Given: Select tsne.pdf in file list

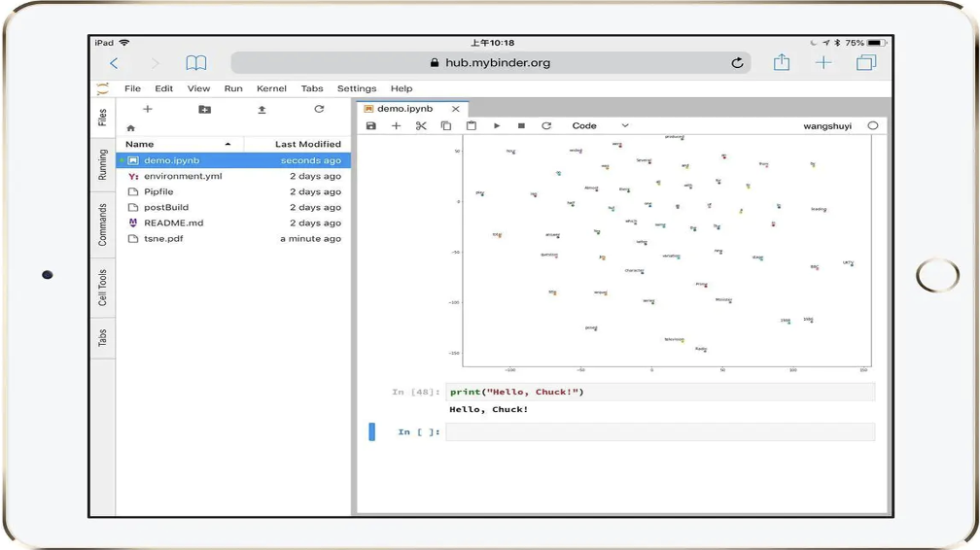Looking at the screenshot, I should (x=233, y=239).
